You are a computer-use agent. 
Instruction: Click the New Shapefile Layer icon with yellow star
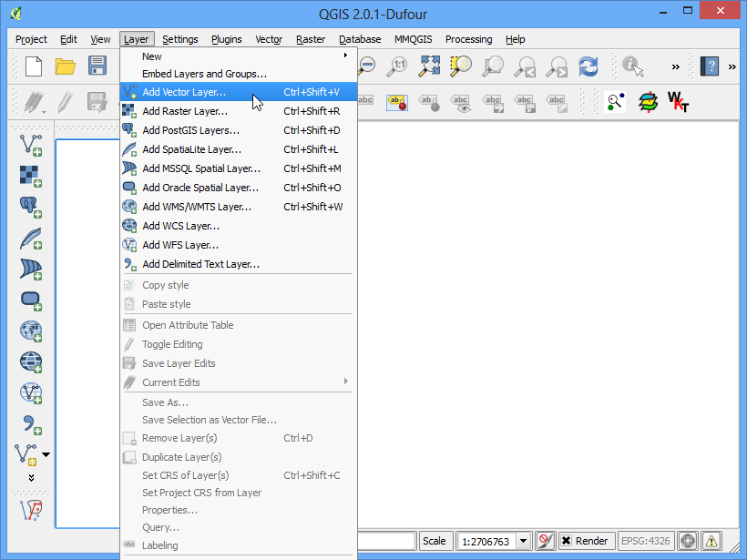click(26, 454)
